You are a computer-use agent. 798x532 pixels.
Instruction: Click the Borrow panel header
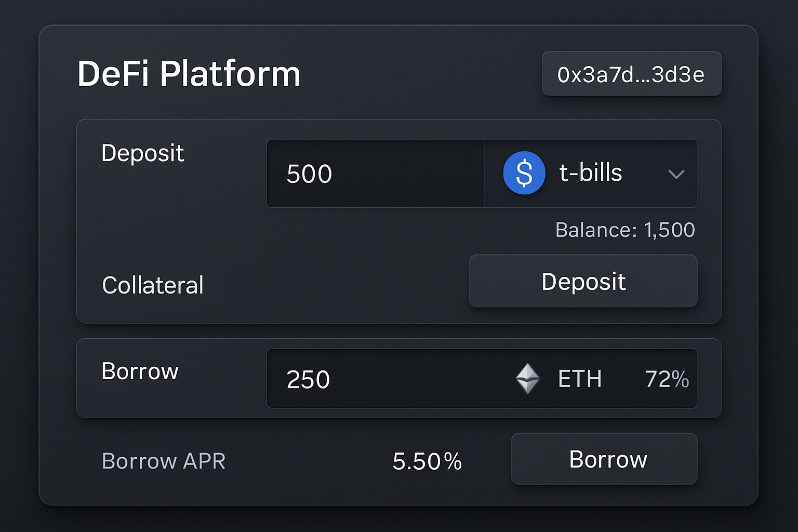[139, 371]
